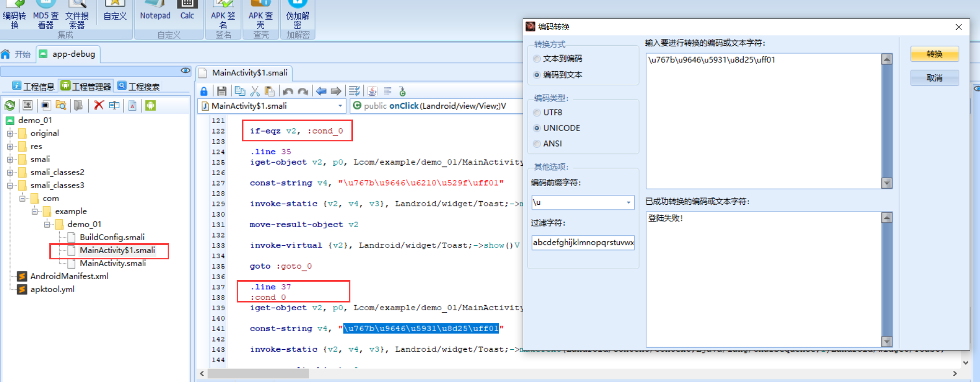Choose UTF8 encoding type
This screenshot has height=382, width=980.
pos(548,112)
